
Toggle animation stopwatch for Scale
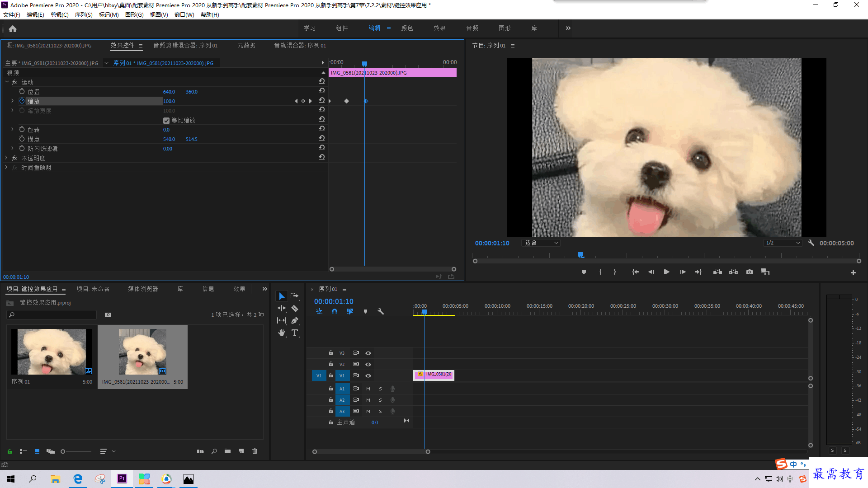pos(22,101)
